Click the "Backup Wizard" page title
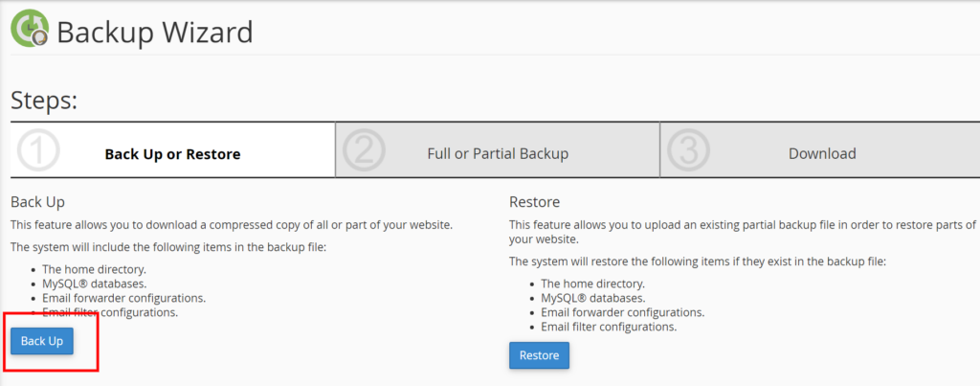980x386 pixels. point(155,32)
